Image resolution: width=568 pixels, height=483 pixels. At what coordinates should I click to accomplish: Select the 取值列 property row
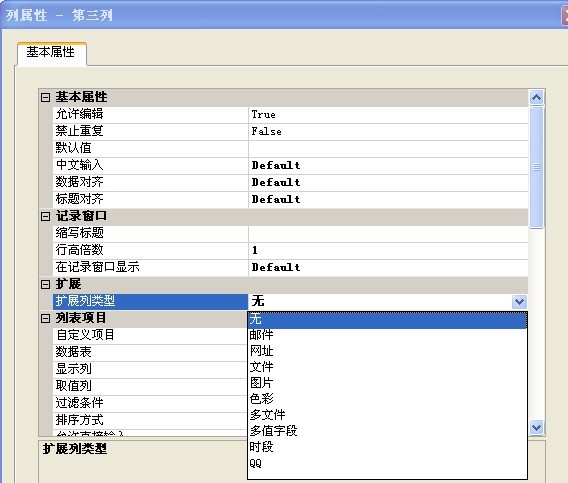[150, 386]
